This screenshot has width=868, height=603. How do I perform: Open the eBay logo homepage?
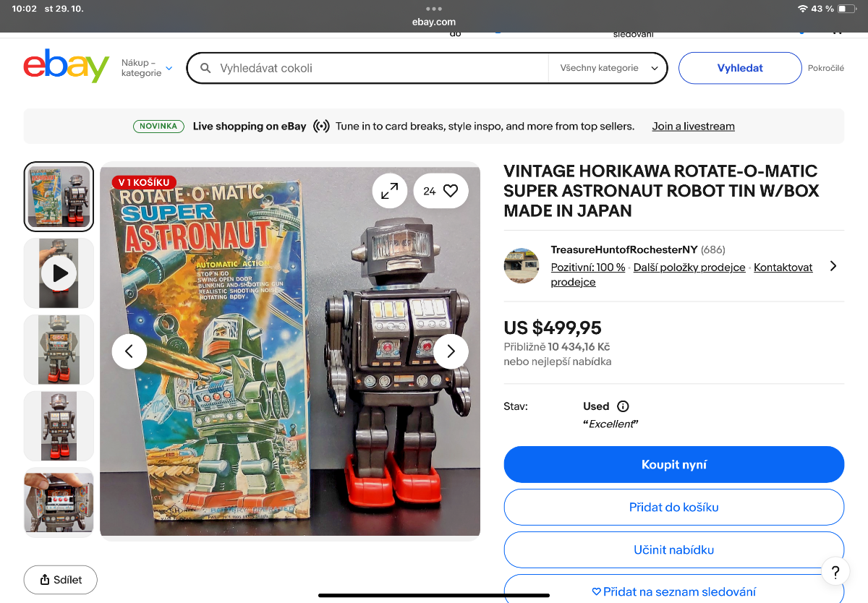click(x=67, y=67)
